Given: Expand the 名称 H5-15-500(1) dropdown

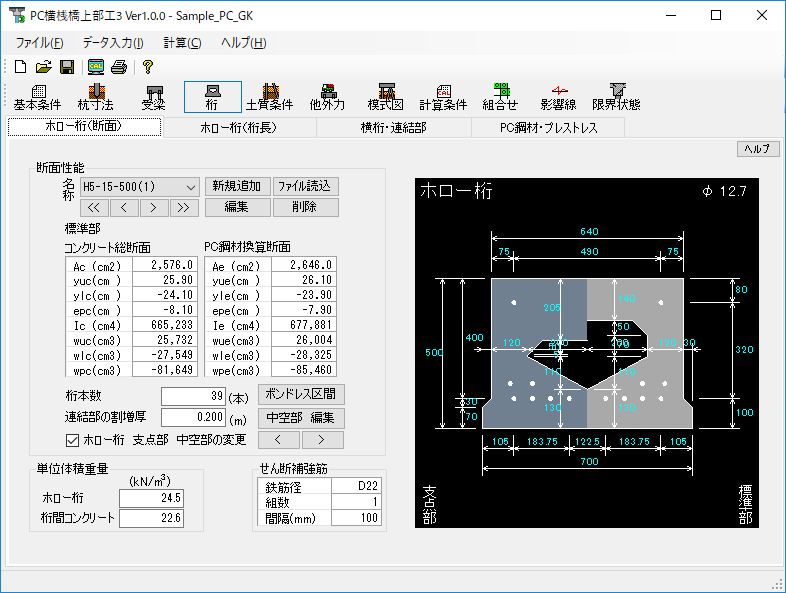Looking at the screenshot, I should tap(190, 187).
